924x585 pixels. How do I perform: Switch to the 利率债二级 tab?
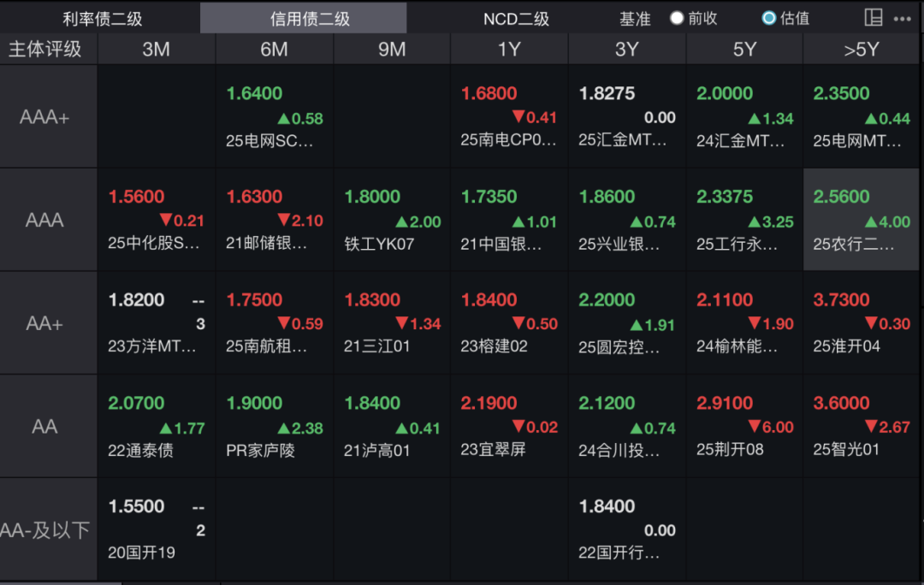coord(102,18)
